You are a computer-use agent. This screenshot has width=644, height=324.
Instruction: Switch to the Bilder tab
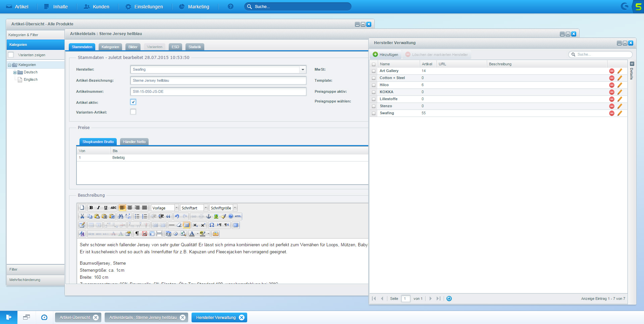coord(133,47)
